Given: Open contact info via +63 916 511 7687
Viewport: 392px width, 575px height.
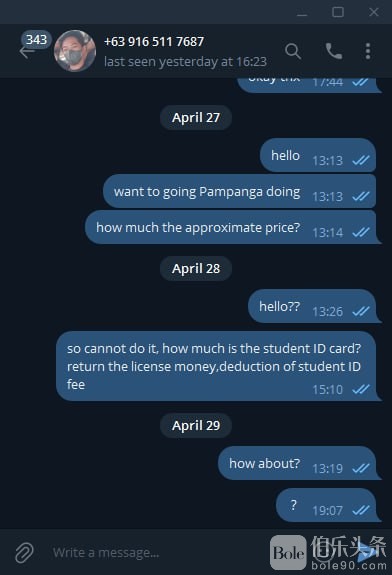Looking at the screenshot, I should pyautogui.click(x=154, y=41).
